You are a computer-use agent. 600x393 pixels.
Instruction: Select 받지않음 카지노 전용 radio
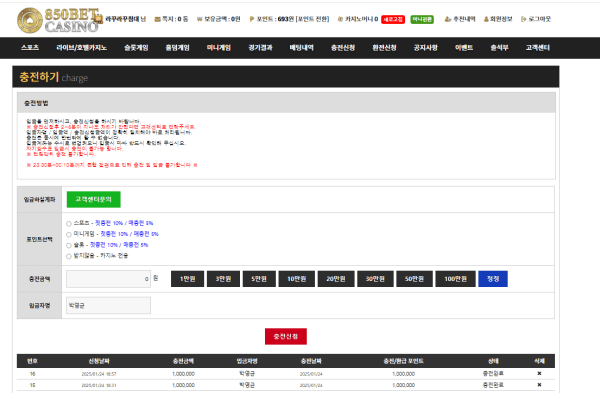coord(69,256)
